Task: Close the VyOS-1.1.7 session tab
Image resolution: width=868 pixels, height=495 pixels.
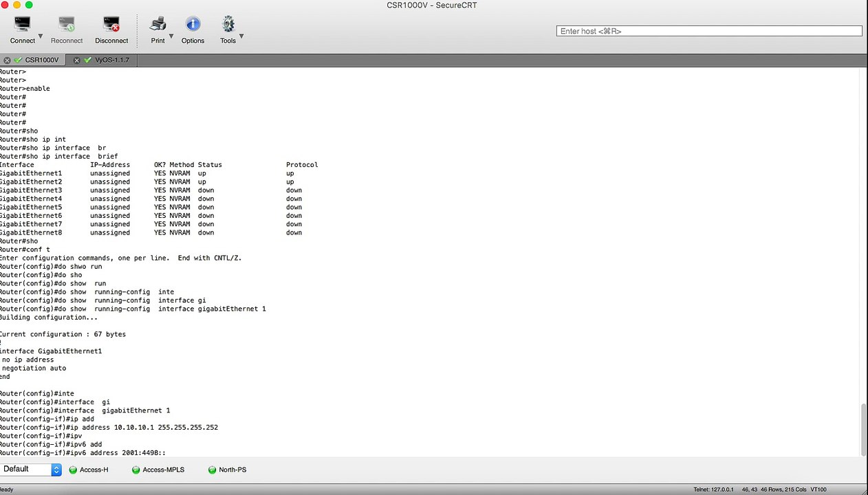Action: pyautogui.click(x=76, y=60)
